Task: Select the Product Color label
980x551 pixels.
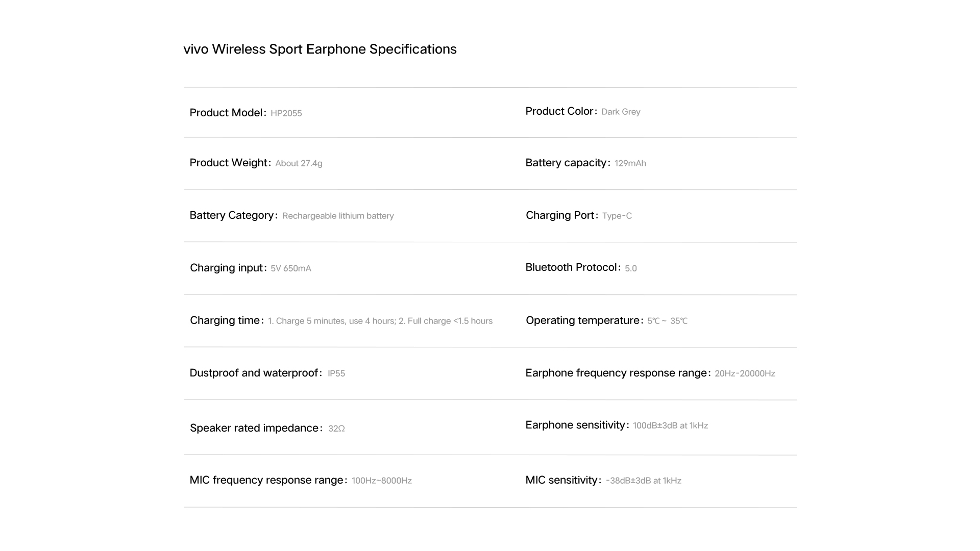Action: (560, 111)
